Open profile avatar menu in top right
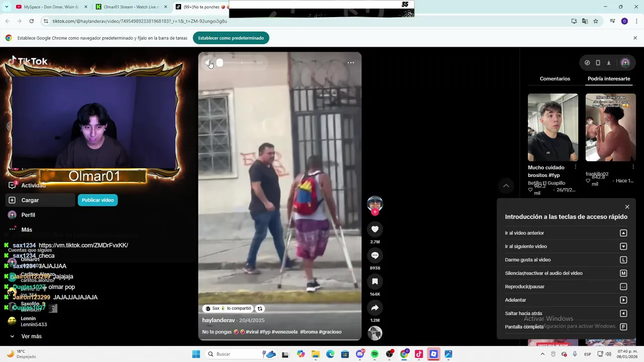 pyautogui.click(x=625, y=63)
